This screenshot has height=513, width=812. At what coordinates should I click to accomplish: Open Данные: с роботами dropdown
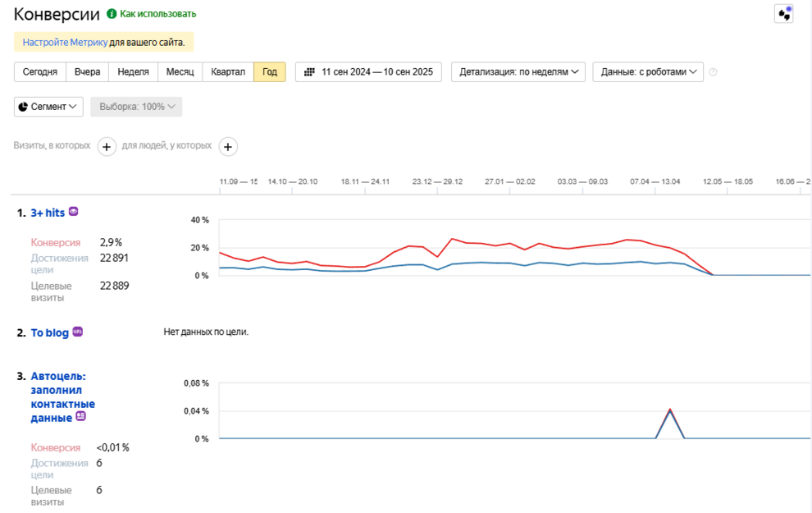click(648, 72)
